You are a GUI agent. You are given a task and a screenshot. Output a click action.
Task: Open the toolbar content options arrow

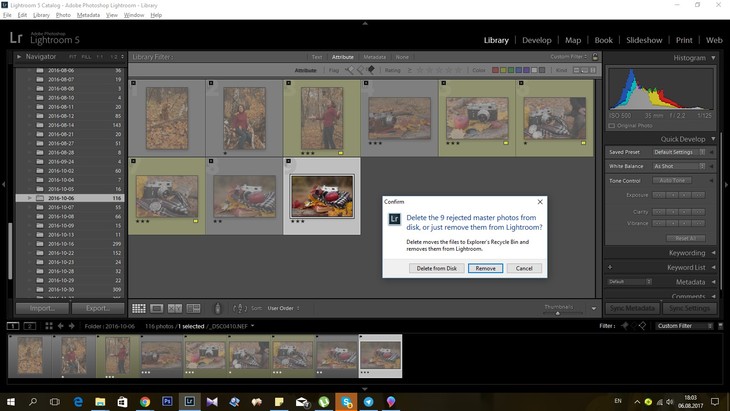pyautogui.click(x=594, y=308)
